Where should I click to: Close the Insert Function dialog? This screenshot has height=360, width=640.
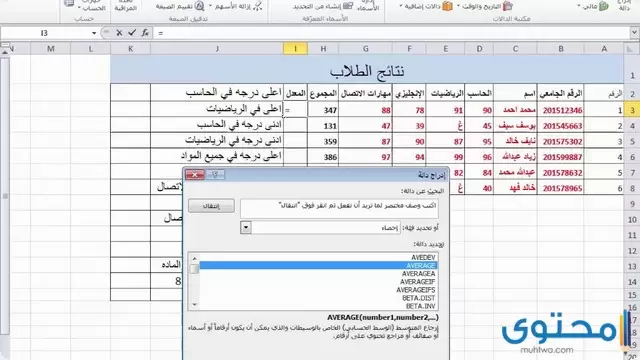click(195, 175)
